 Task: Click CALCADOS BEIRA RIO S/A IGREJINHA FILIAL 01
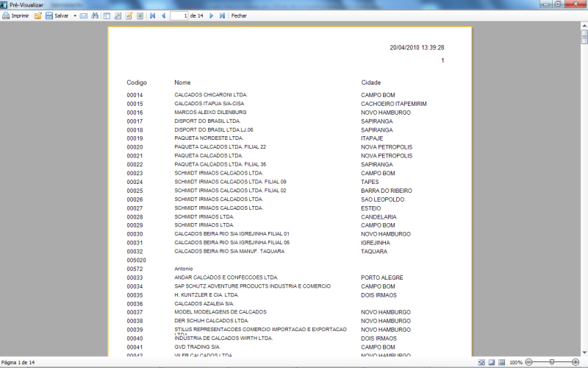232,233
